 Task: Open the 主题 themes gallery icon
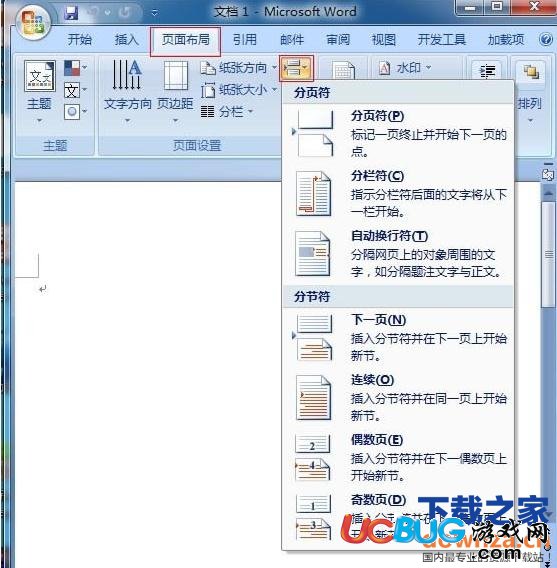tap(39, 75)
